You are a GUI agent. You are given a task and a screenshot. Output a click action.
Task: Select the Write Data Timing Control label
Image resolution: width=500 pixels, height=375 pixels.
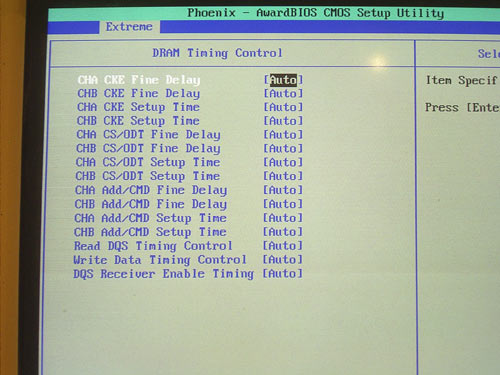click(160, 260)
